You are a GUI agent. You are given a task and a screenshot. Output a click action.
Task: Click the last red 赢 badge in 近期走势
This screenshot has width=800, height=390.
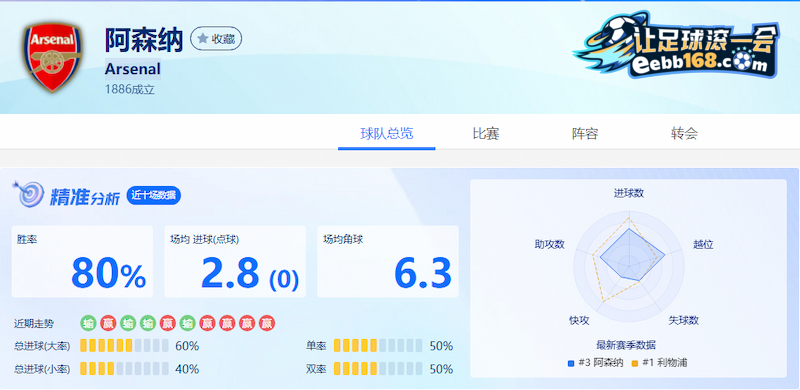click(267, 323)
